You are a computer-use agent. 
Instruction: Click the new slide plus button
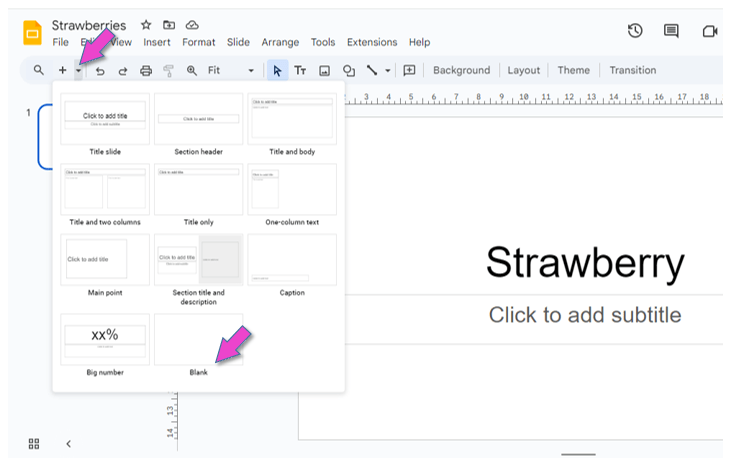62,71
